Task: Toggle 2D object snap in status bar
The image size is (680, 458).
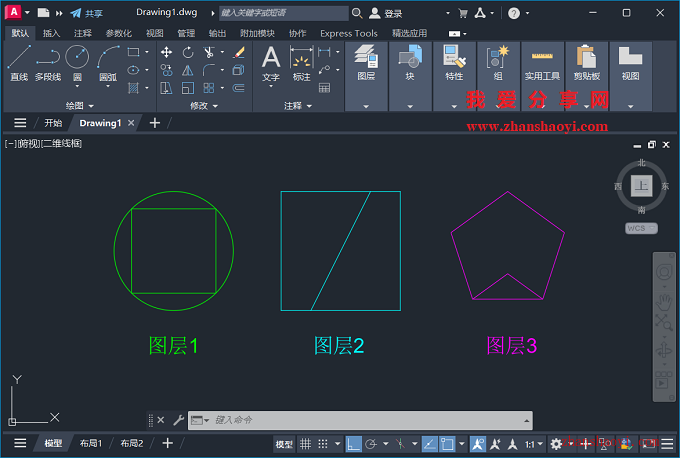Action: click(x=447, y=444)
